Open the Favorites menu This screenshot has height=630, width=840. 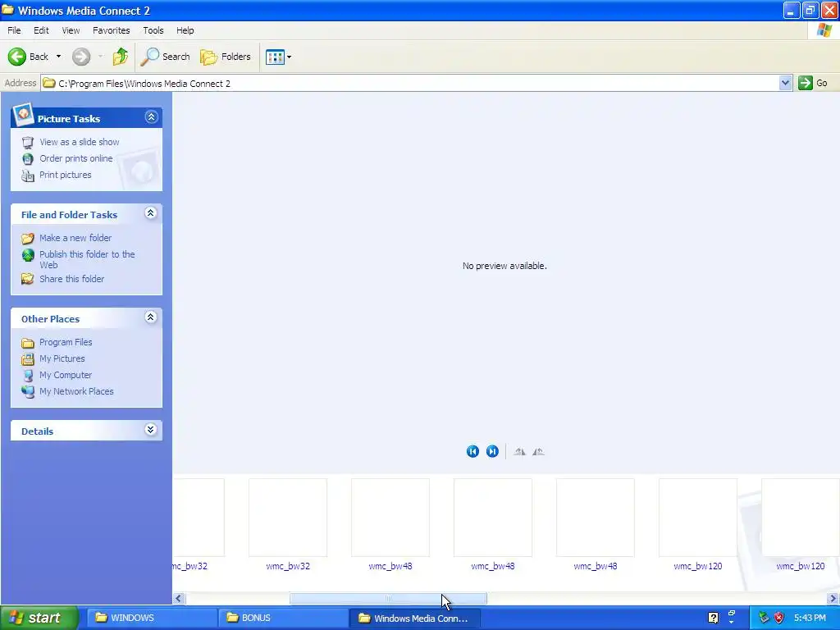pyautogui.click(x=111, y=30)
